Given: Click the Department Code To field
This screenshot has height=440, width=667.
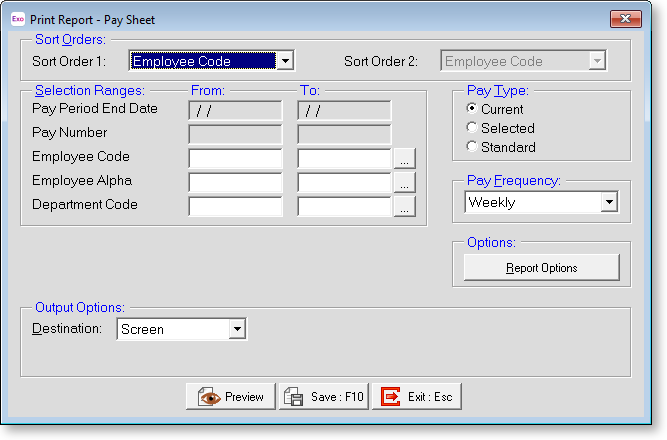Looking at the screenshot, I should 344,206.
